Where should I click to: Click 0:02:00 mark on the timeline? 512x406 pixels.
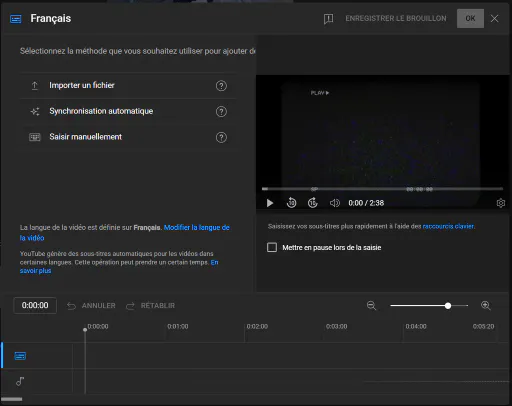(257, 326)
